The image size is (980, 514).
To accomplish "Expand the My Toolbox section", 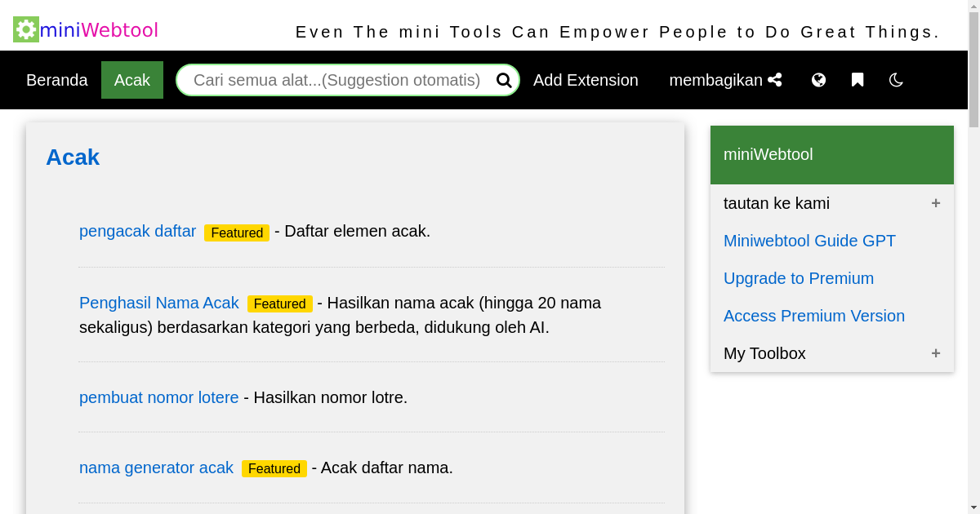I will (935, 353).
